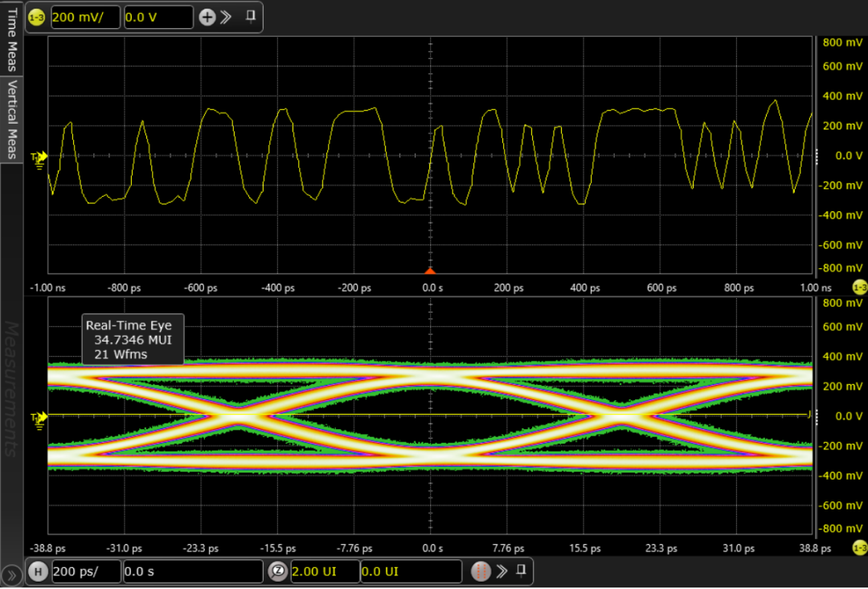Expand the horizontal toolbar with its double chevron

[x=502, y=571]
